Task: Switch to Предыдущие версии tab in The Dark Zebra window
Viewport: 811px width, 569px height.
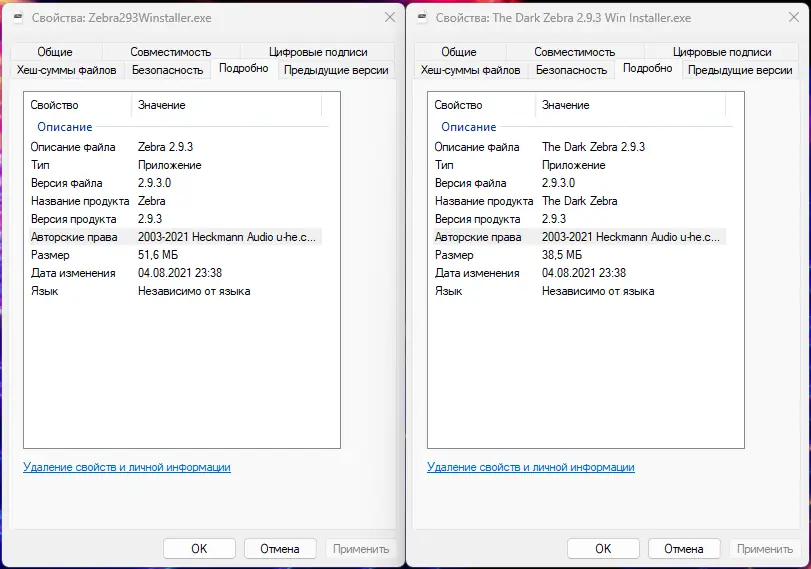Action: [740, 70]
